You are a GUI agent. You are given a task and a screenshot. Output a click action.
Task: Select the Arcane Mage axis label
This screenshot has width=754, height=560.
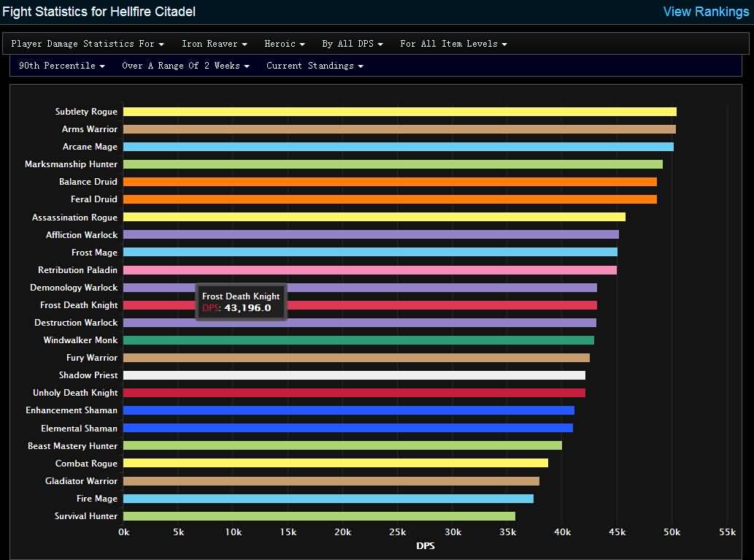[90, 147]
